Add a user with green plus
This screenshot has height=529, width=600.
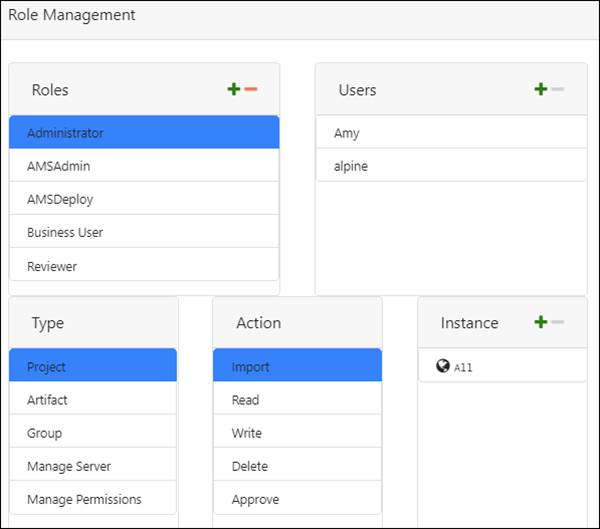point(541,90)
